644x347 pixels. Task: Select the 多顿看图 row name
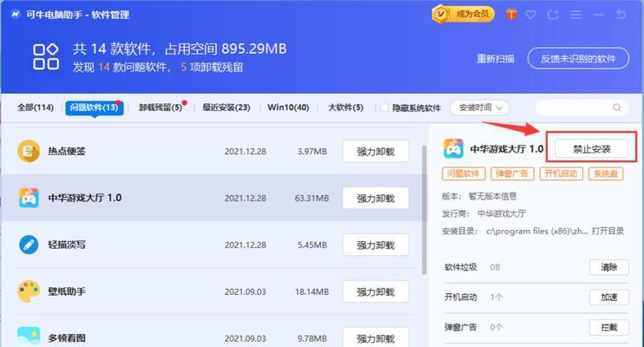pos(67,338)
